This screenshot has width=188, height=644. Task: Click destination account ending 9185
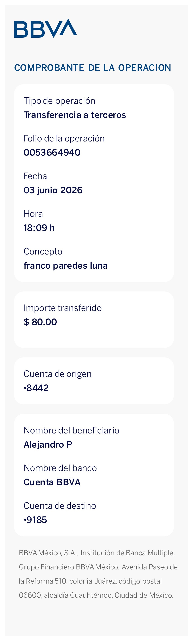(x=35, y=520)
